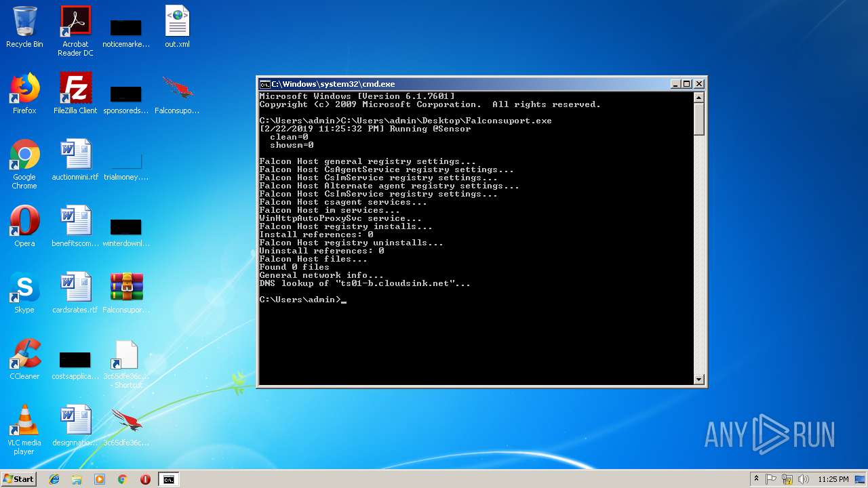Minimize the cmd.exe window
868x488 pixels.
[x=675, y=84]
